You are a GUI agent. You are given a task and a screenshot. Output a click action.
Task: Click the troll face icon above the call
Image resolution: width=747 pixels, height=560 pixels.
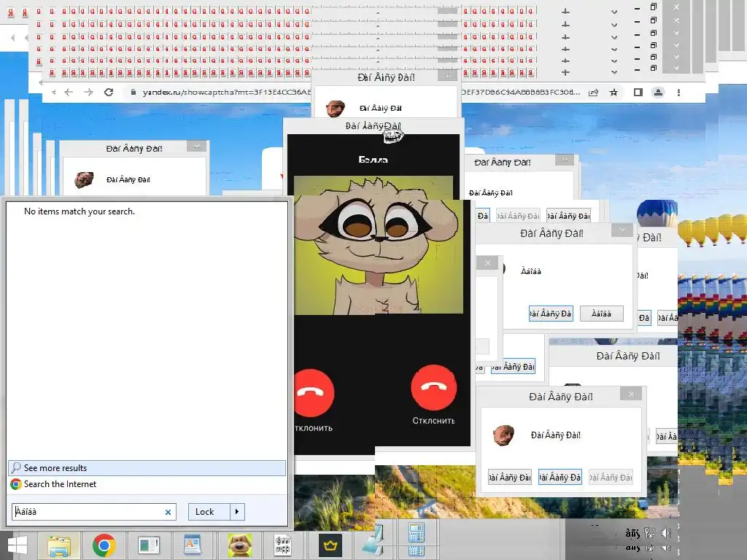coord(393,136)
